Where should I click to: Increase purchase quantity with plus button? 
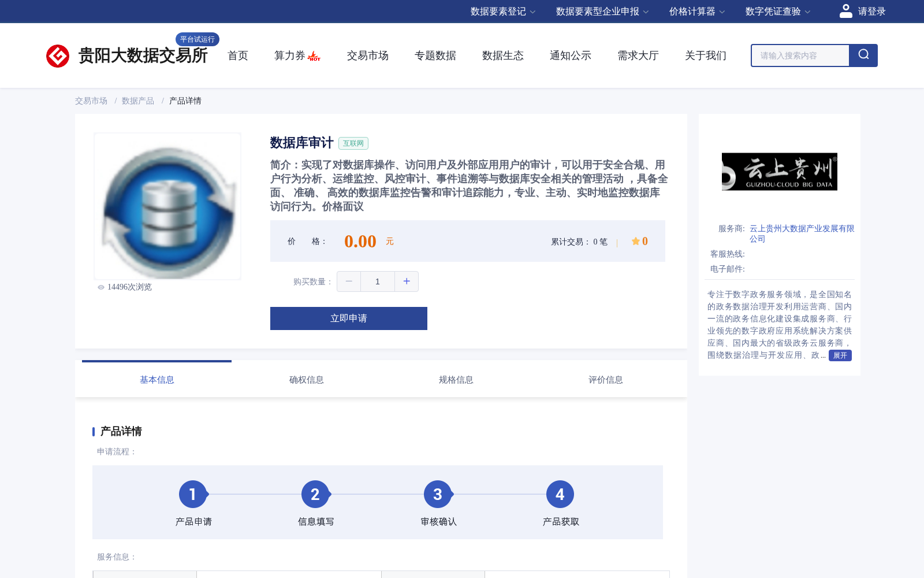pos(407,281)
